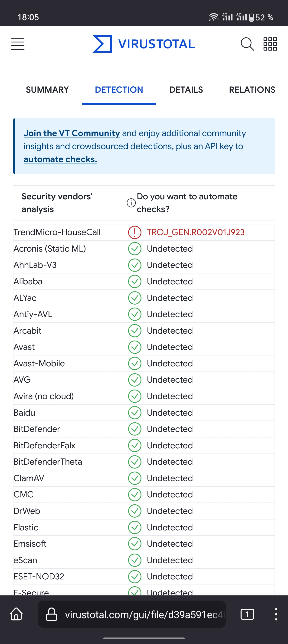
Task: Click the green checkmark next to BitDefender
Action: 134,429
